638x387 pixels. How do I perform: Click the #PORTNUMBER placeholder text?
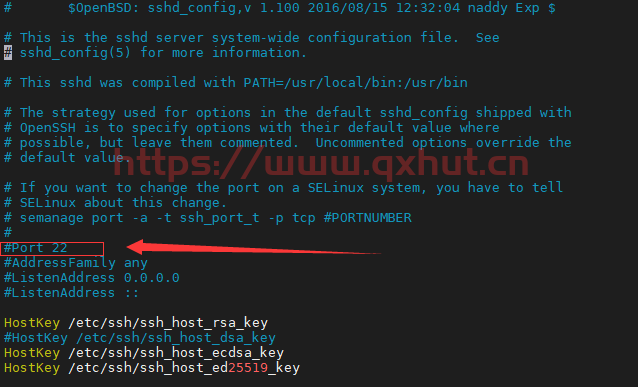[x=368, y=218]
